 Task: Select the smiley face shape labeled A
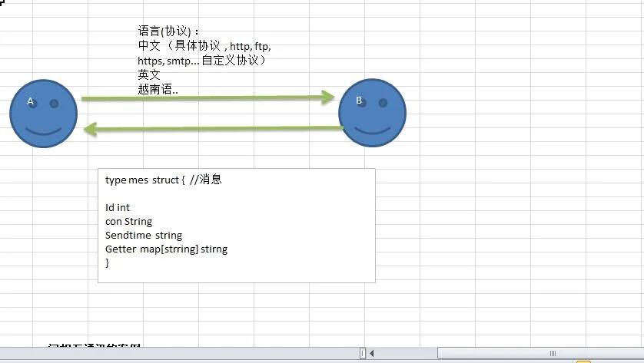(44, 114)
